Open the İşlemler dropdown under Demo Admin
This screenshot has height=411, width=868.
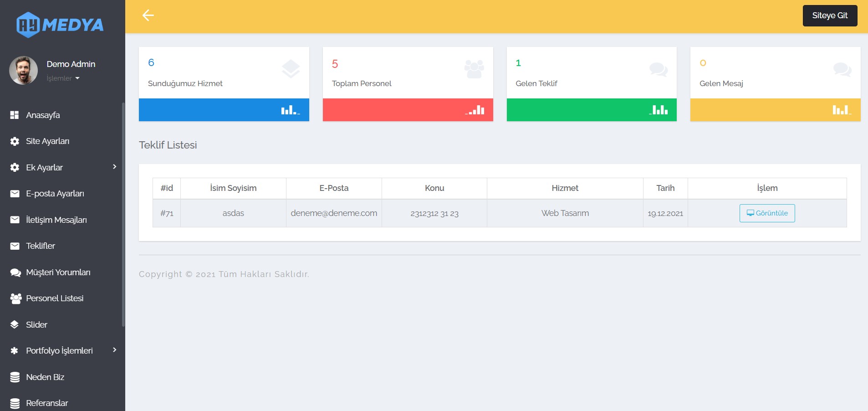click(x=63, y=78)
